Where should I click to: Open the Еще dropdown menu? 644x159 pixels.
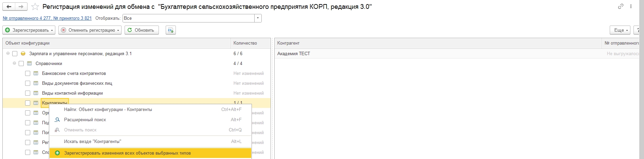(x=620, y=30)
